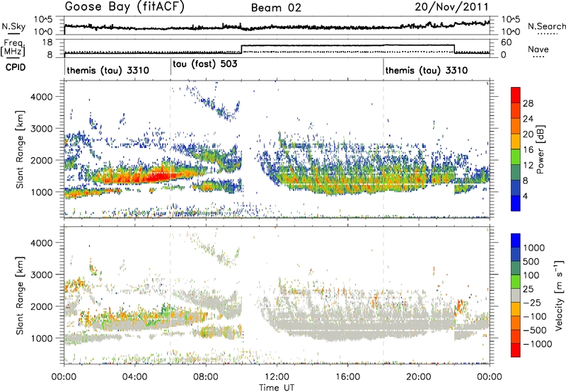Click the 'N.Search' legend label
566x392 pixels.
click(x=546, y=26)
